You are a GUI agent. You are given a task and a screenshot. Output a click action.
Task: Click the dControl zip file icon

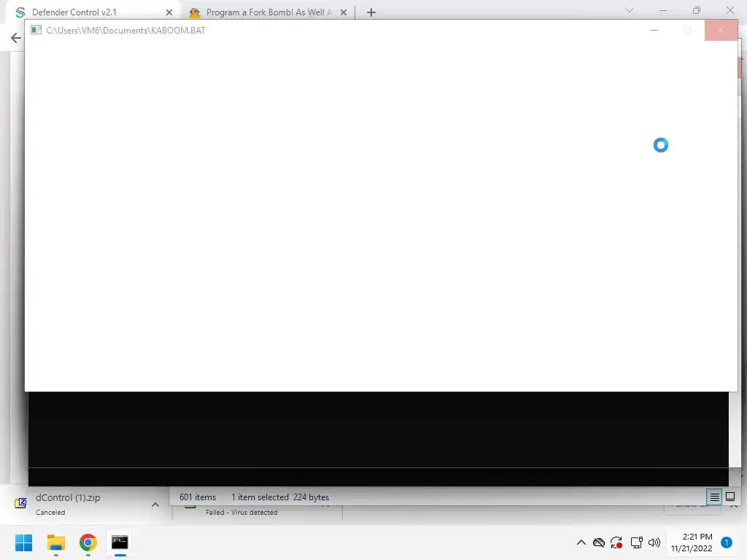(x=20, y=503)
